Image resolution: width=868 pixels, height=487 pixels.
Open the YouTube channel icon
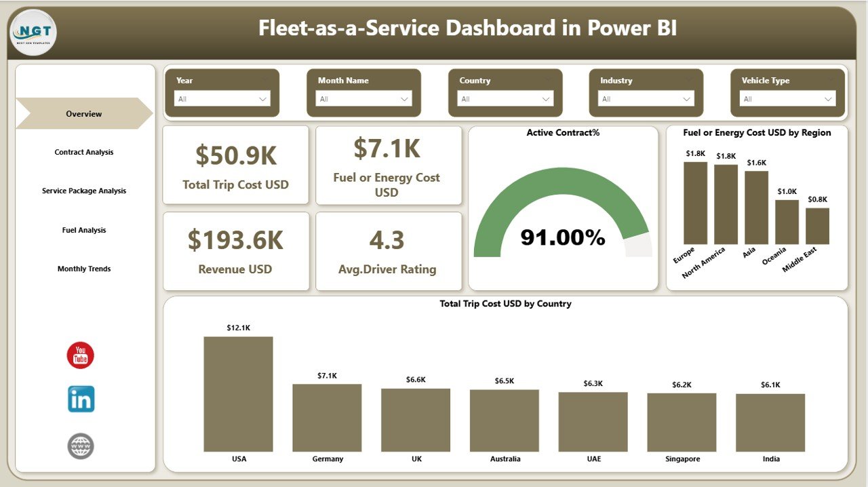coord(81,355)
